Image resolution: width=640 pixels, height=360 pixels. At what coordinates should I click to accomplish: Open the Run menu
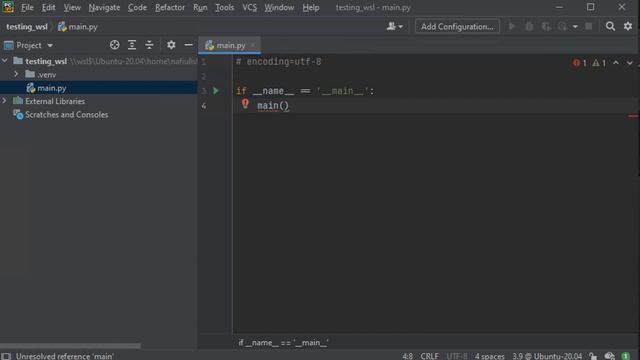coord(200,7)
